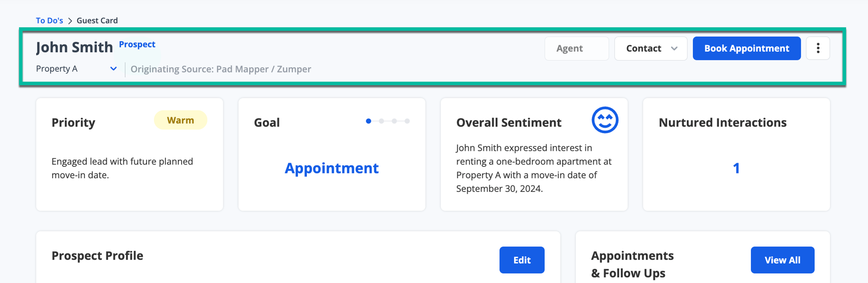Expand the Property A dropdown chevron
Screen dimensions: 868x283
pos(113,69)
